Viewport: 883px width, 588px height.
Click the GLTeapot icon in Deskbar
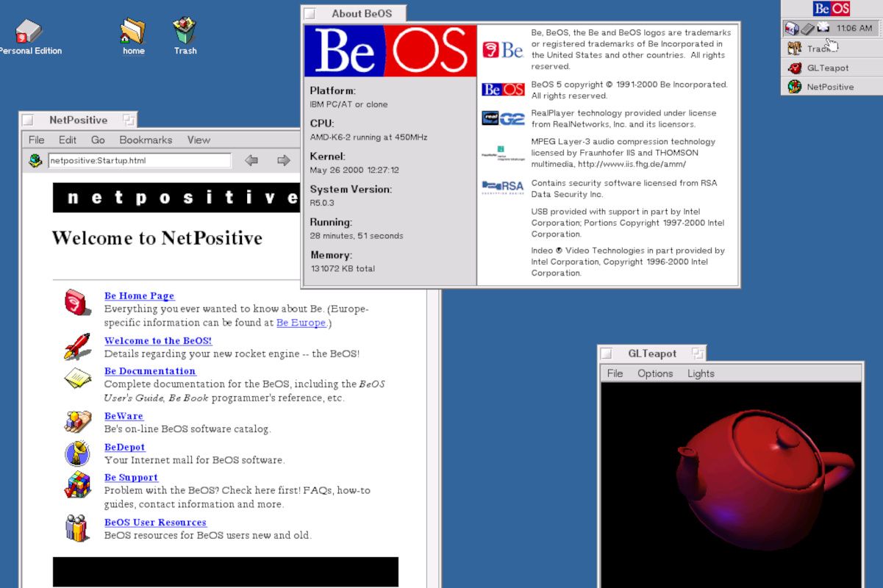coord(795,68)
